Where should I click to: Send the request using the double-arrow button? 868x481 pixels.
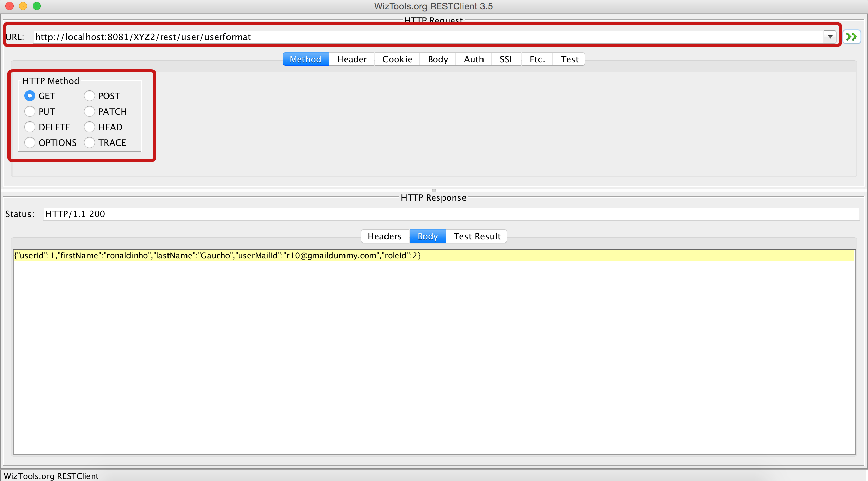click(851, 37)
